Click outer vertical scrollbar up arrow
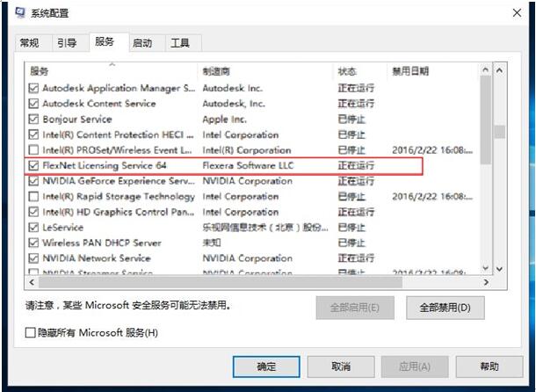This screenshot has width=536, height=392. (x=499, y=70)
